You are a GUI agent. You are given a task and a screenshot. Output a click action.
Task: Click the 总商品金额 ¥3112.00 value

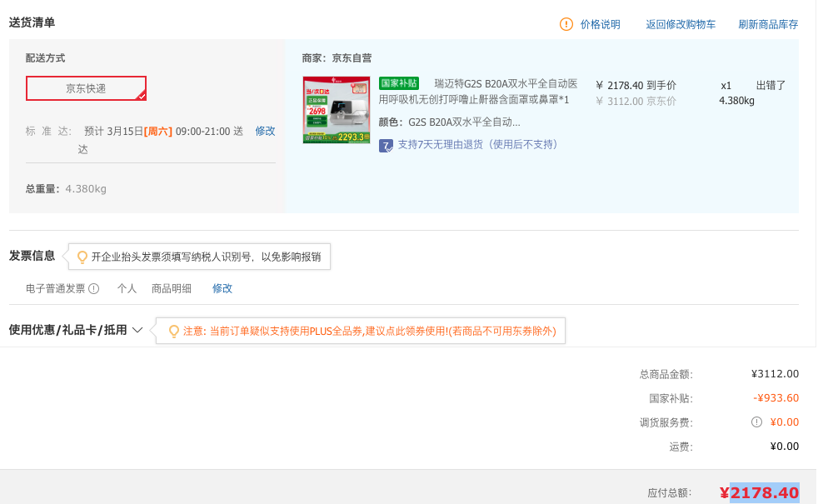(x=775, y=374)
